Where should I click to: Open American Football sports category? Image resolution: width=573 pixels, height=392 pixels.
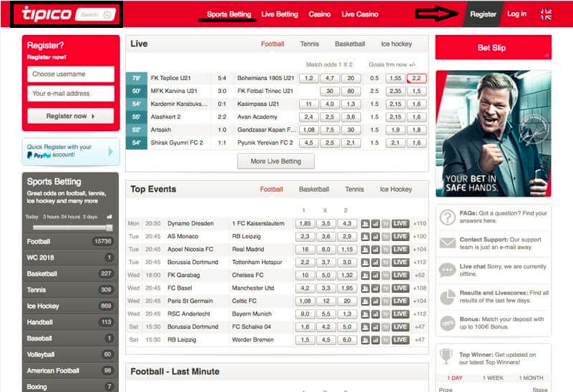[x=70, y=371]
